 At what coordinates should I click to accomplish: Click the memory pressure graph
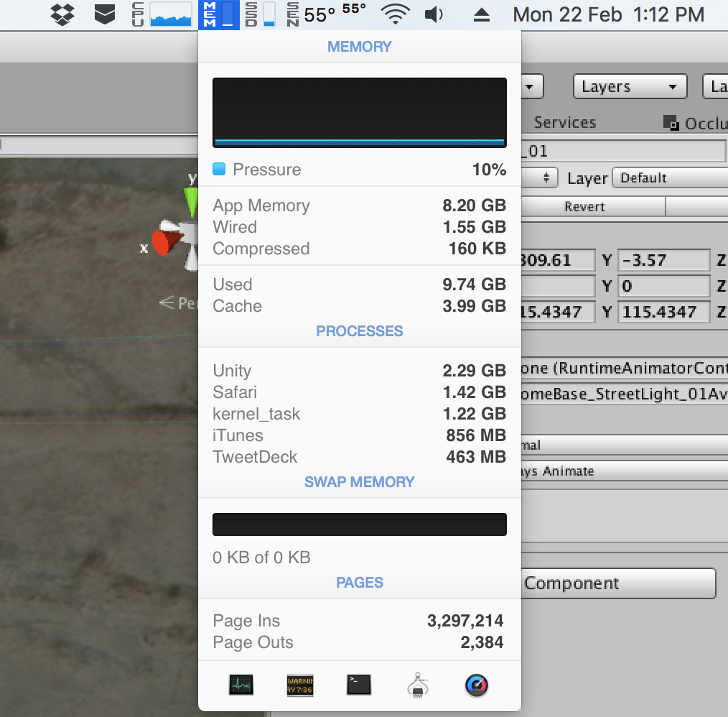tap(360, 113)
